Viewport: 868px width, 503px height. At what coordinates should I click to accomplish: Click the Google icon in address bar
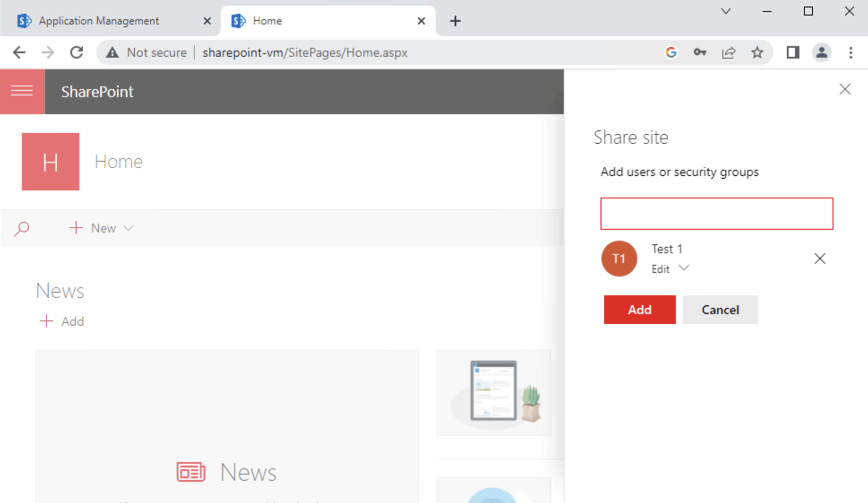click(x=671, y=52)
